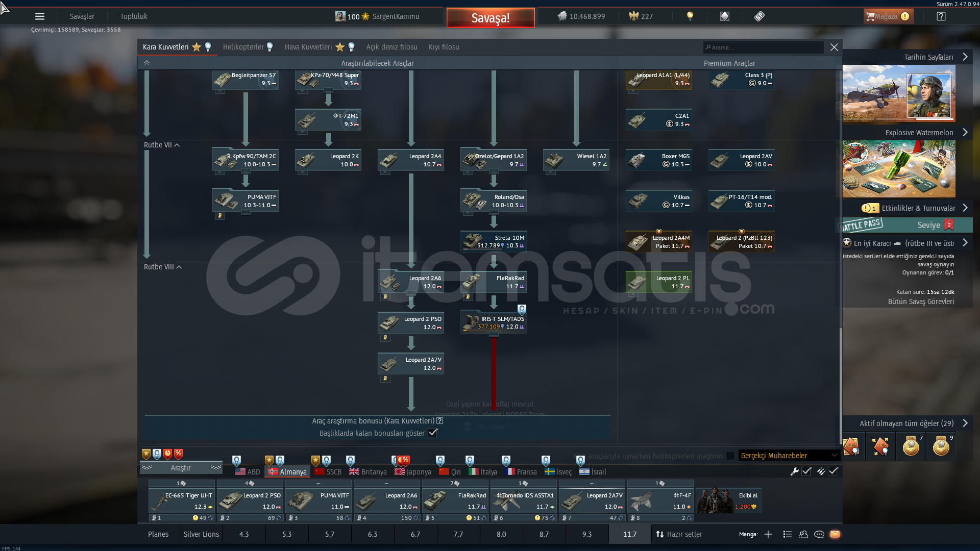Click the red percent discount icon in Araştır panel
Screen dimensions: 980x551
[x=178, y=454]
